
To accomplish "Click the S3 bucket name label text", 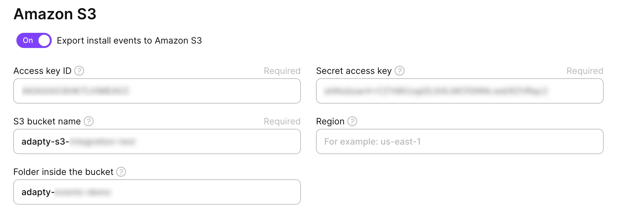I will point(47,122).
